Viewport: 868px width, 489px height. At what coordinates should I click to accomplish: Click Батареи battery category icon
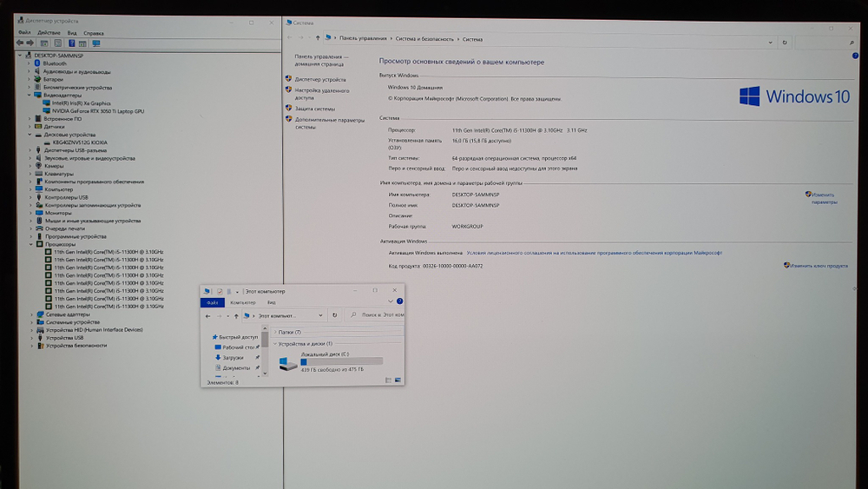(x=37, y=79)
